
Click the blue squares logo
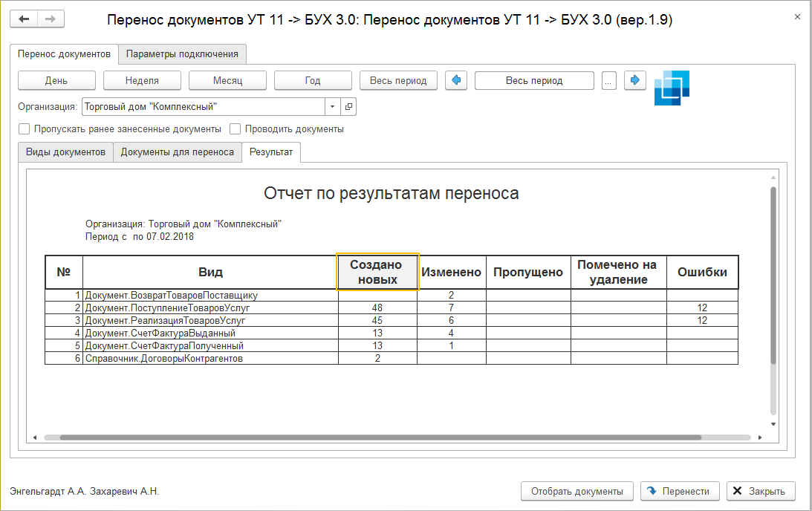tap(672, 88)
